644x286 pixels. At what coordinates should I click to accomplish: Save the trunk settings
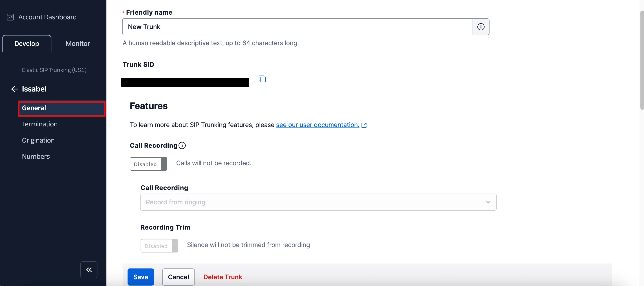(141, 277)
